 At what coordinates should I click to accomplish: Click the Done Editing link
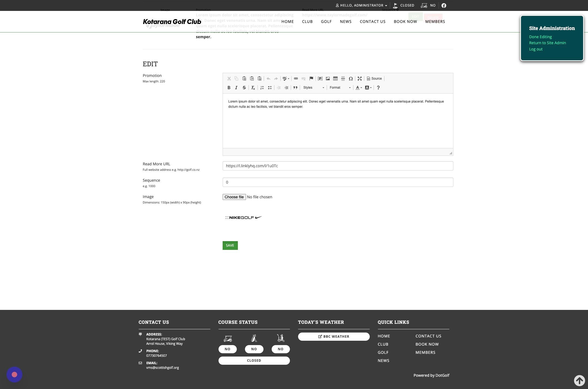[540, 37]
